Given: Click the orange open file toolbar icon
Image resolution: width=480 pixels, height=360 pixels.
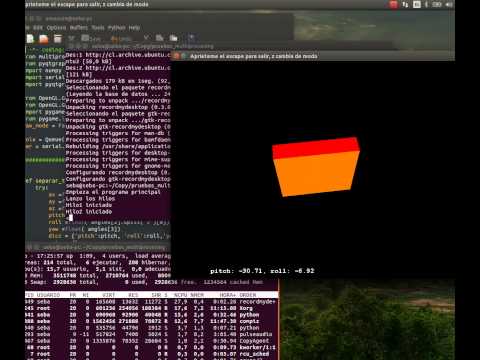Looking at the screenshot, I should point(44,39).
